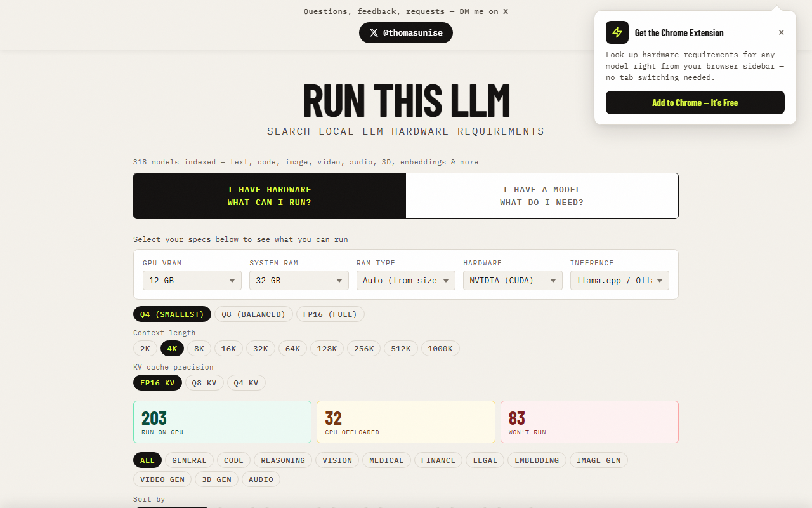Filter models by All categories

click(x=147, y=460)
